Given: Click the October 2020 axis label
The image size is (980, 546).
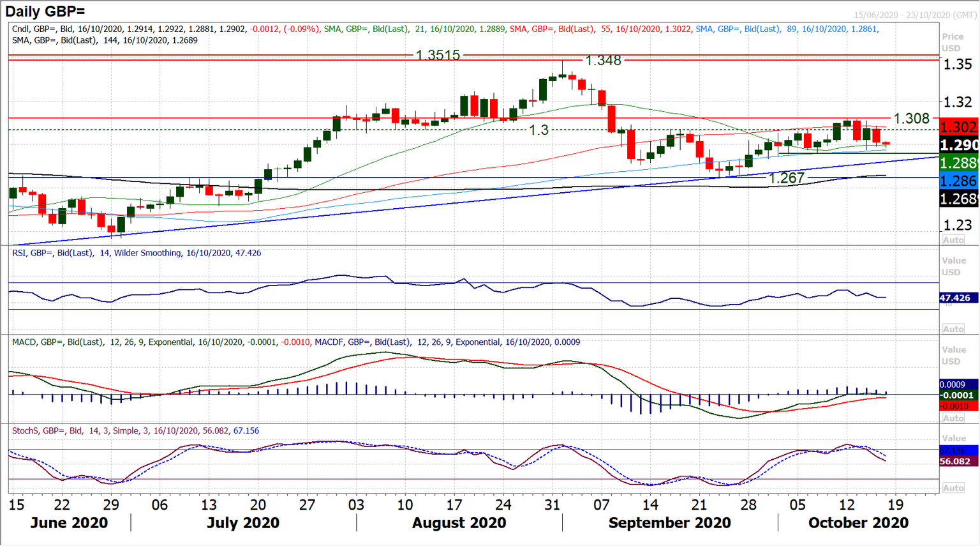Looking at the screenshot, I should (858, 522).
